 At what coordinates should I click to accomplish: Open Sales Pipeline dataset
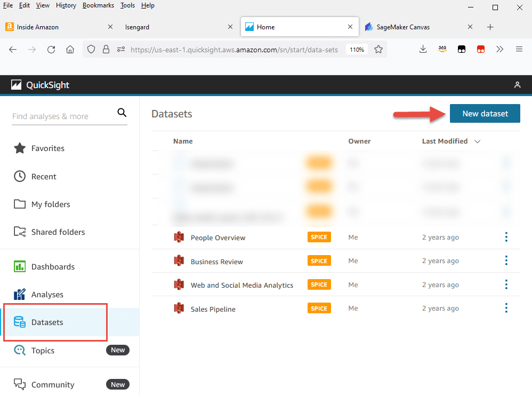tap(213, 309)
